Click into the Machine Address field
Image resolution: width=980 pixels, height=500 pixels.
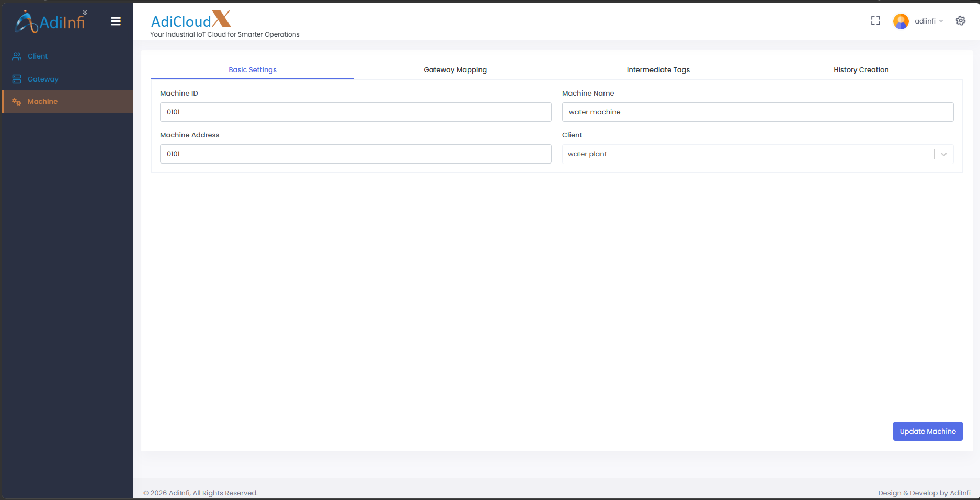pos(356,154)
